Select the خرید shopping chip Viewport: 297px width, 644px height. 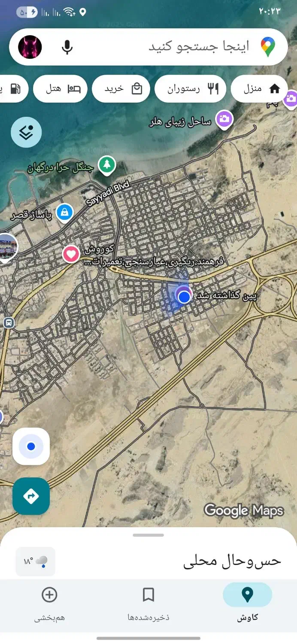(121, 89)
